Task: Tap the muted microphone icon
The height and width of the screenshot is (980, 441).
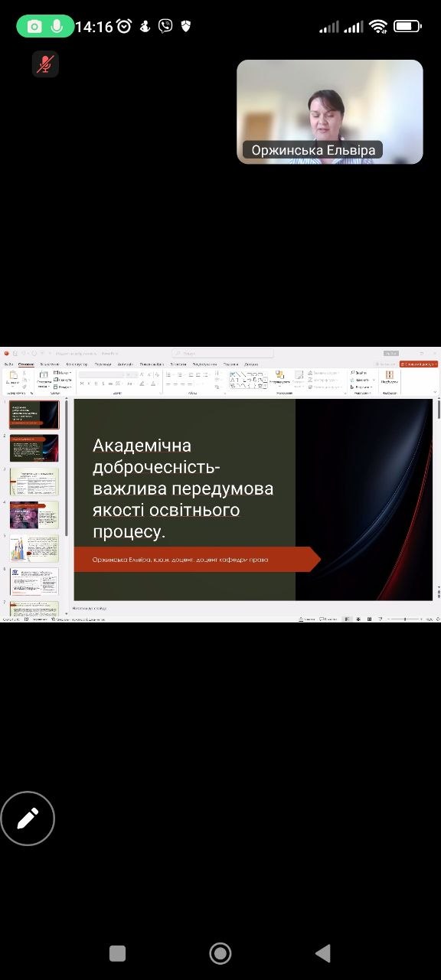Action: [x=45, y=64]
